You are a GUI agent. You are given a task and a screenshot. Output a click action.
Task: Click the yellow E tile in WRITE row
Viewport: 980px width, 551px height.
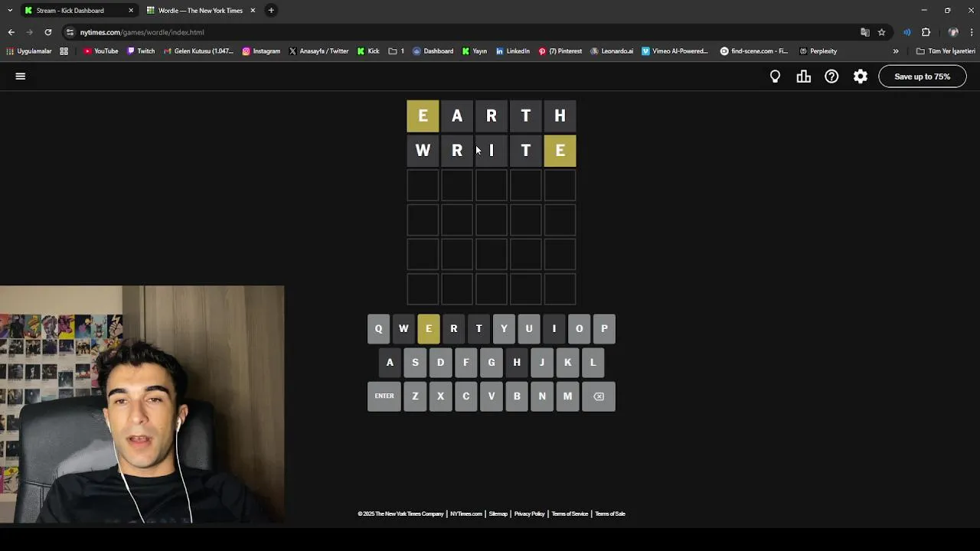coord(560,151)
